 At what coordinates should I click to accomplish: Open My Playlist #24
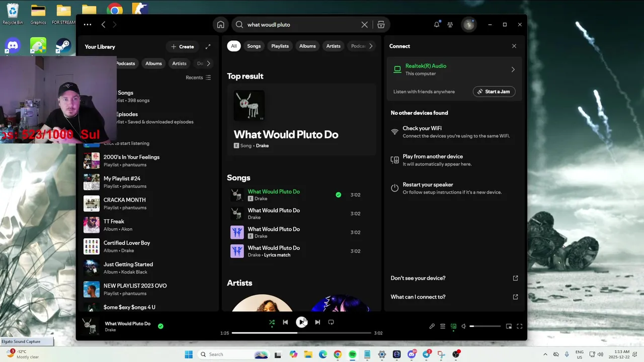click(x=149, y=182)
